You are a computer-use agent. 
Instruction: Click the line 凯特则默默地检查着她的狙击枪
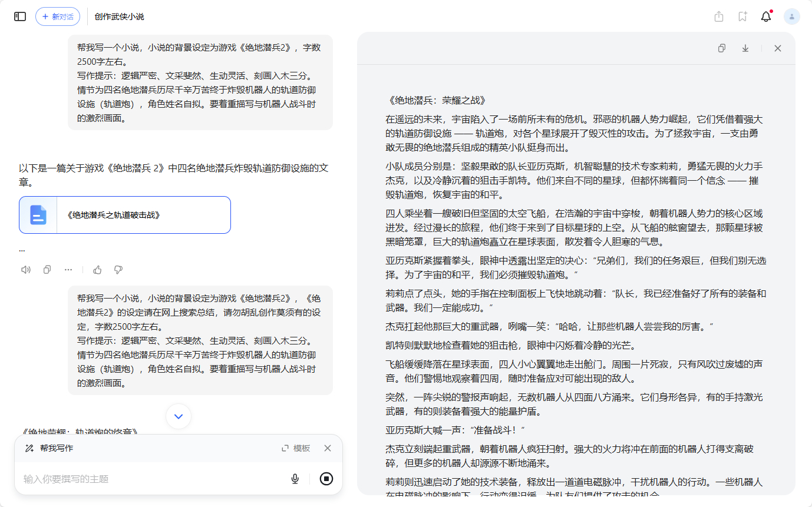(x=510, y=344)
